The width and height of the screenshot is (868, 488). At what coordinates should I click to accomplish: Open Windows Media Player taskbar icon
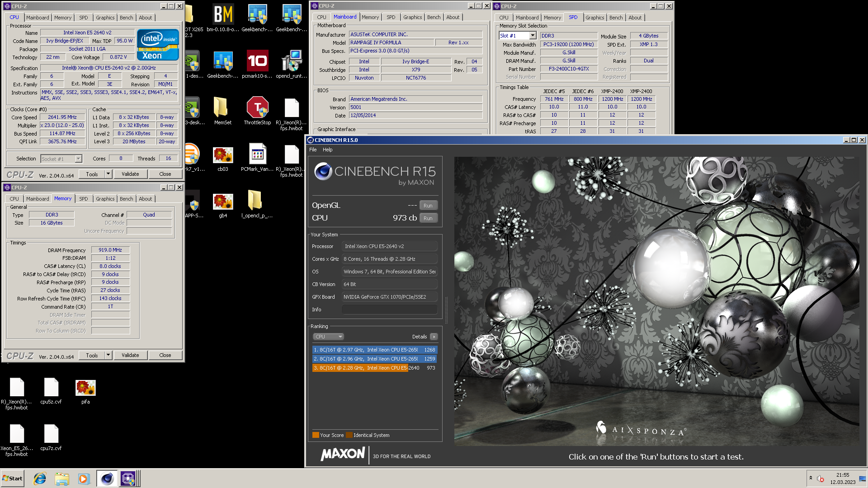point(84,479)
